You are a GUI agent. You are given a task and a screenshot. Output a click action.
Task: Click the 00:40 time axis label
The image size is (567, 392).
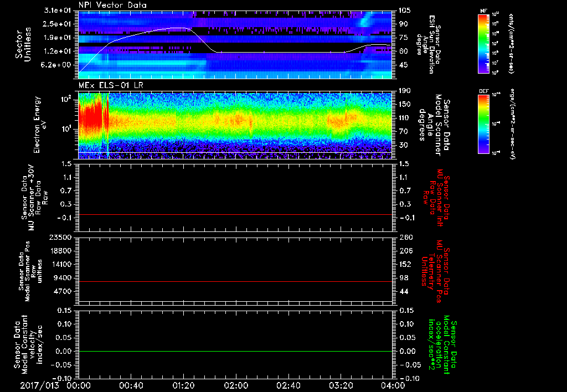[131, 385]
